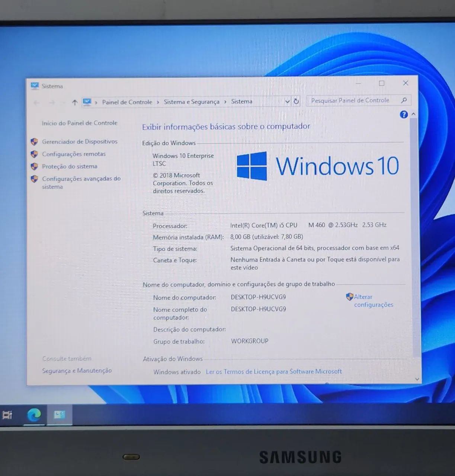Click the Forward navigation arrow

(52, 103)
